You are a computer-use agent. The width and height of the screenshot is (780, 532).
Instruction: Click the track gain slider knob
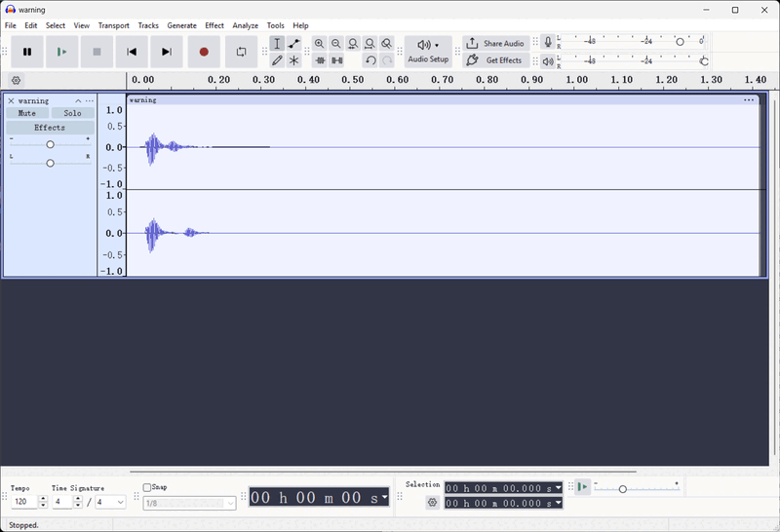[x=50, y=144]
